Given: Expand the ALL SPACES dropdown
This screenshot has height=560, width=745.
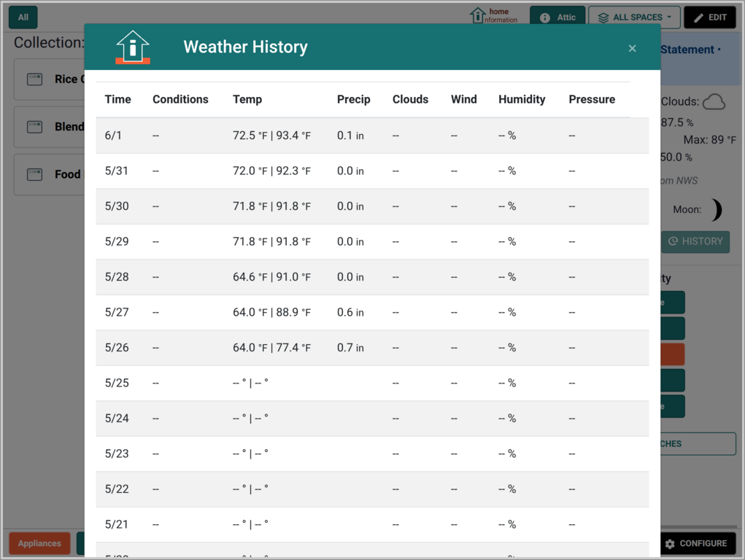Looking at the screenshot, I should pyautogui.click(x=634, y=17).
